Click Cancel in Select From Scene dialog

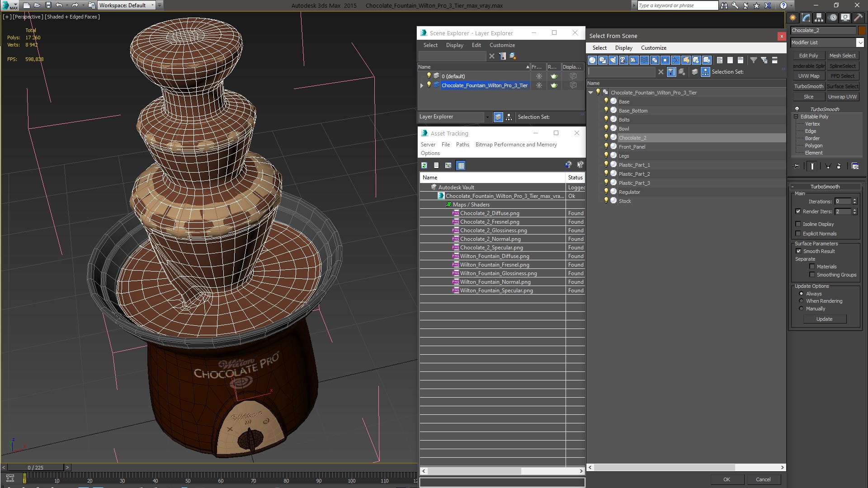(763, 479)
